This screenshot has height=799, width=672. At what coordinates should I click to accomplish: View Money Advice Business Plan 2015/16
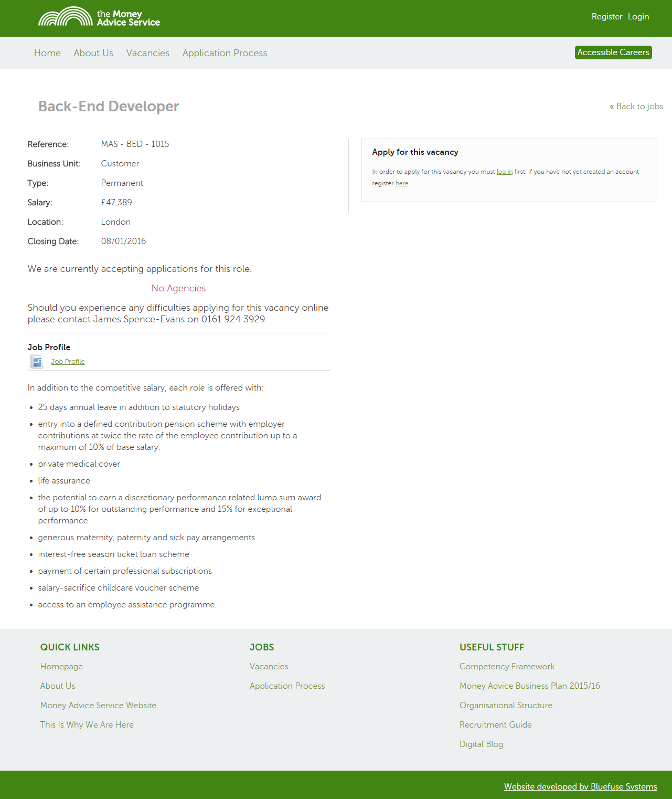[x=529, y=686]
